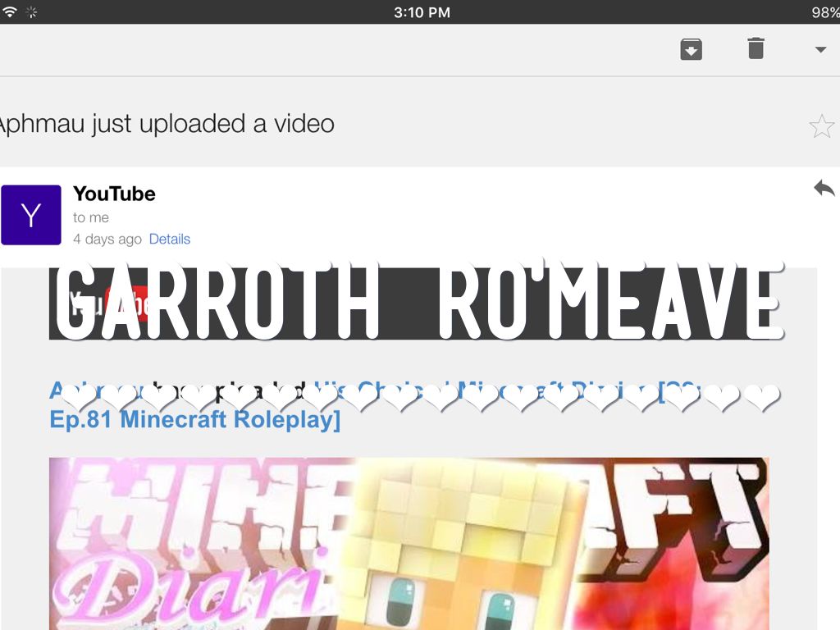The width and height of the screenshot is (840, 630).
Task: Open the more options dropdown arrow
Action: click(x=820, y=50)
